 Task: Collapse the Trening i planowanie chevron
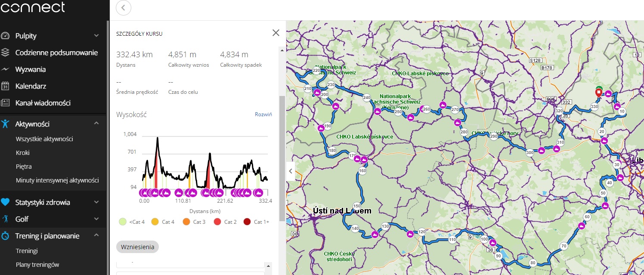click(x=96, y=235)
